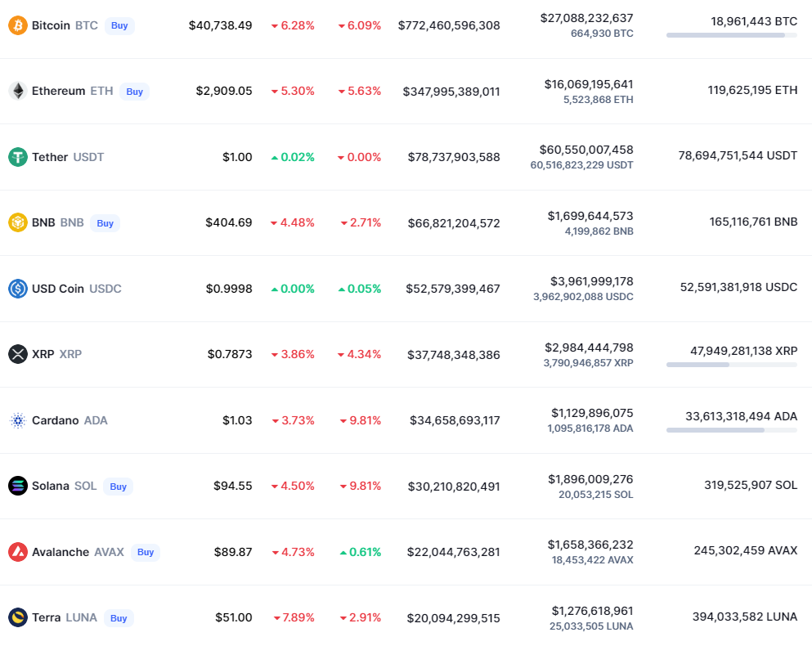
Task: Click the XRP circulating supply progress bar
Action: pyautogui.click(x=731, y=365)
